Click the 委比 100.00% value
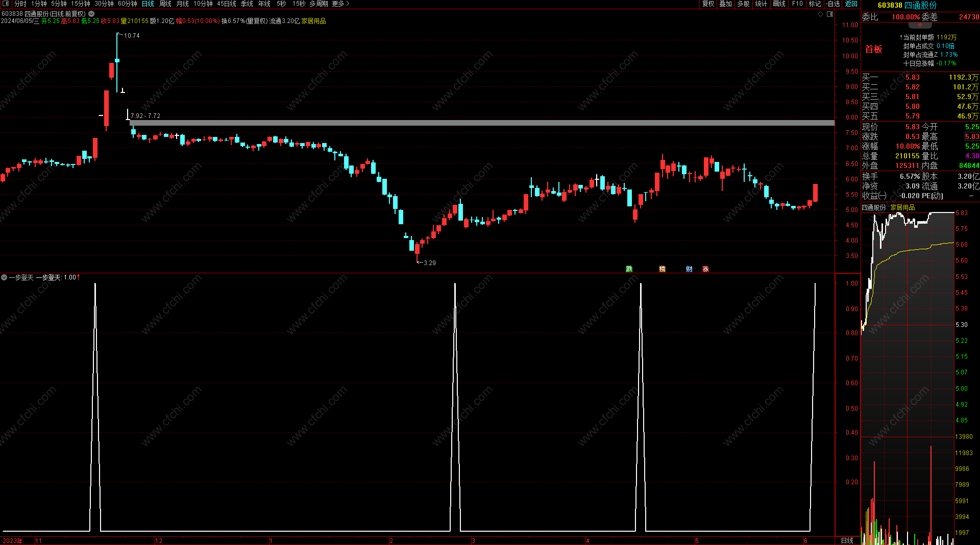Screen dimensions: 980x545 [906, 17]
